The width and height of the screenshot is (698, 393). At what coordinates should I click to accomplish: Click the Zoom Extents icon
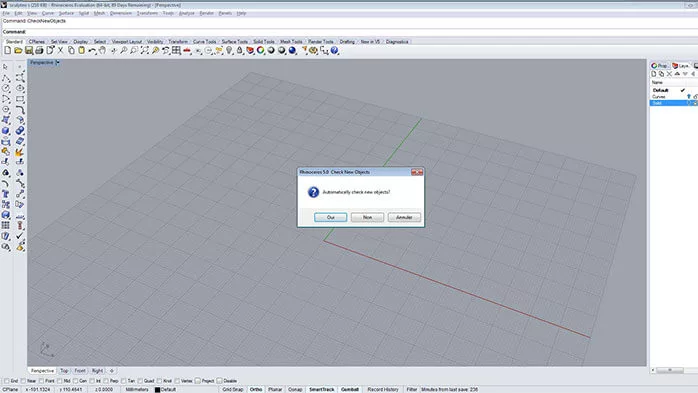coord(145,51)
